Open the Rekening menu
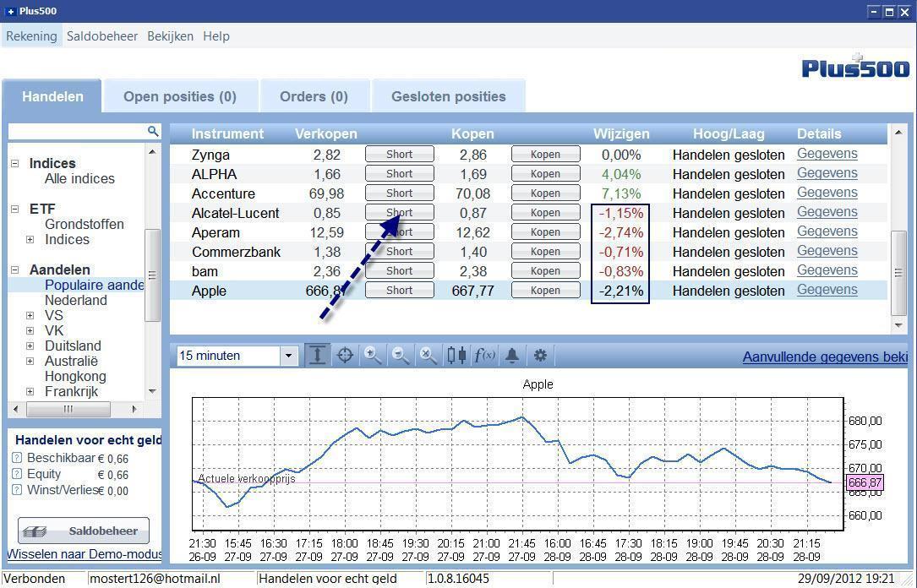This screenshot has width=917, height=588. click(31, 36)
